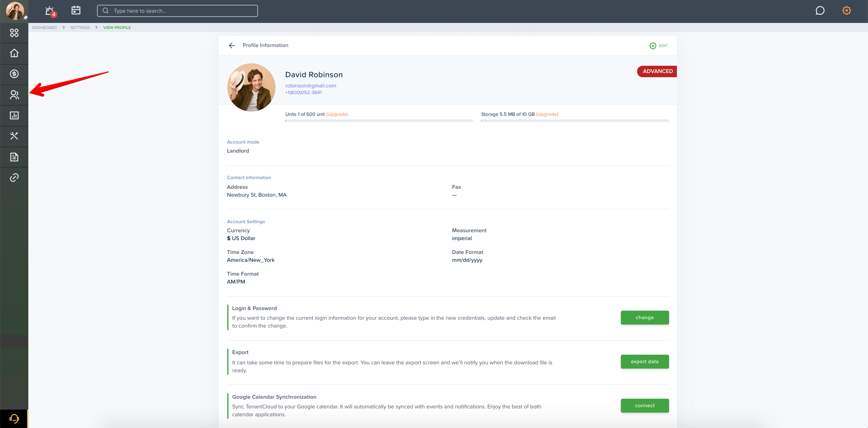Open the accounting dollar sidebar icon
868x428 pixels.
coord(14,74)
